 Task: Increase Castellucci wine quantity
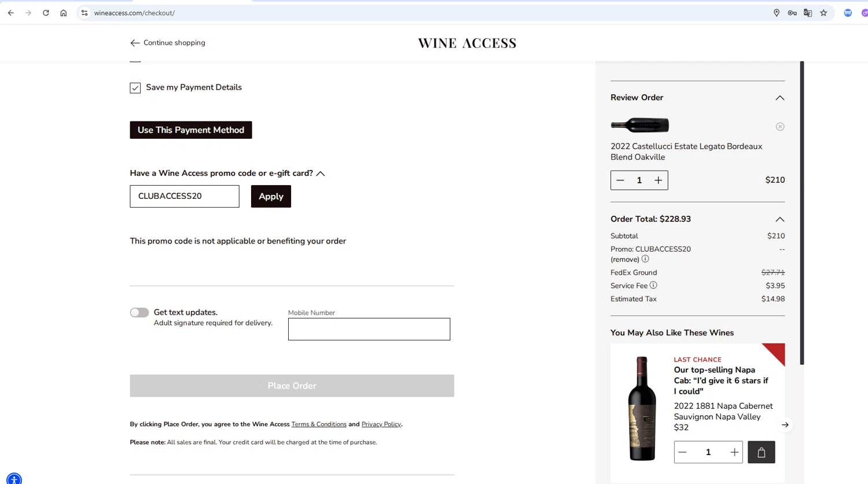click(x=658, y=180)
